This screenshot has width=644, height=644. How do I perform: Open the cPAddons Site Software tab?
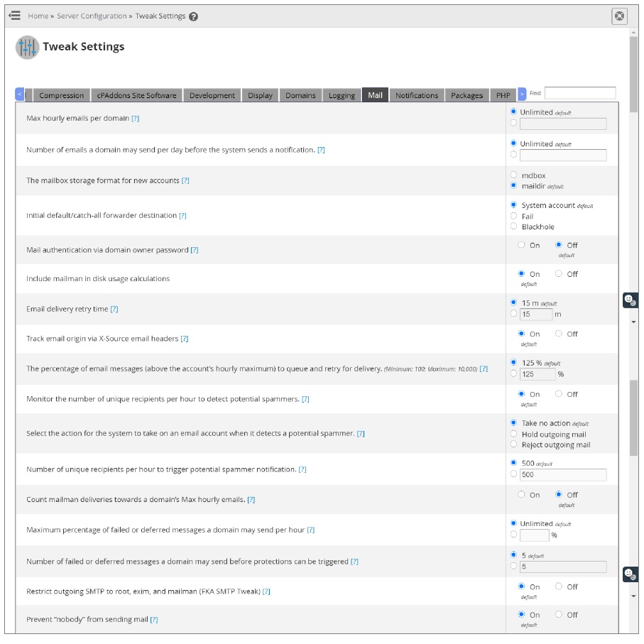click(x=136, y=95)
